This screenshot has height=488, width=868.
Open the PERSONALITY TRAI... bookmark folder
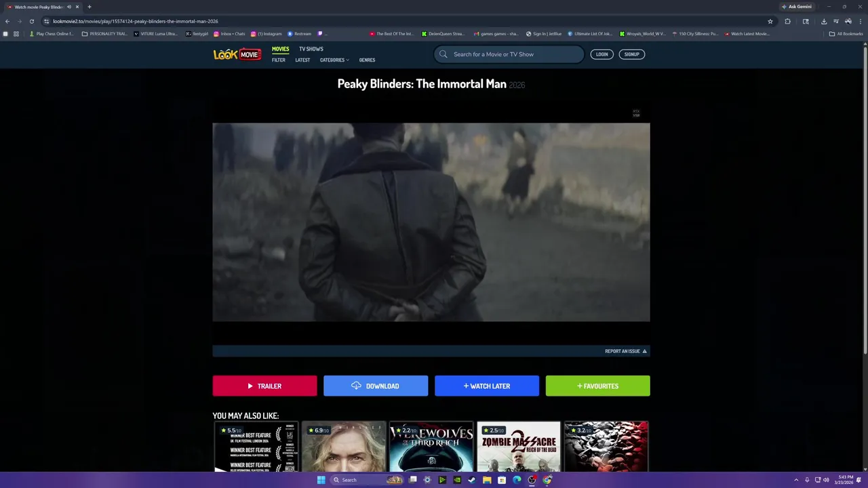click(104, 34)
